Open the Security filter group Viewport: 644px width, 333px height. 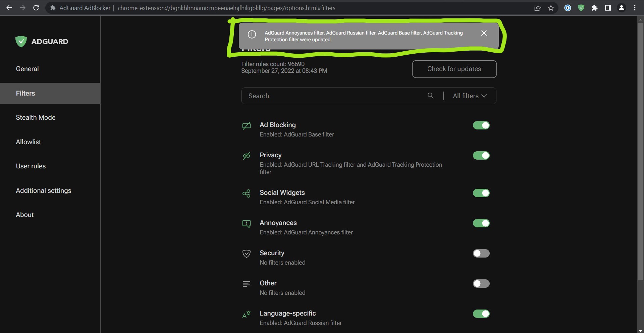tap(272, 253)
